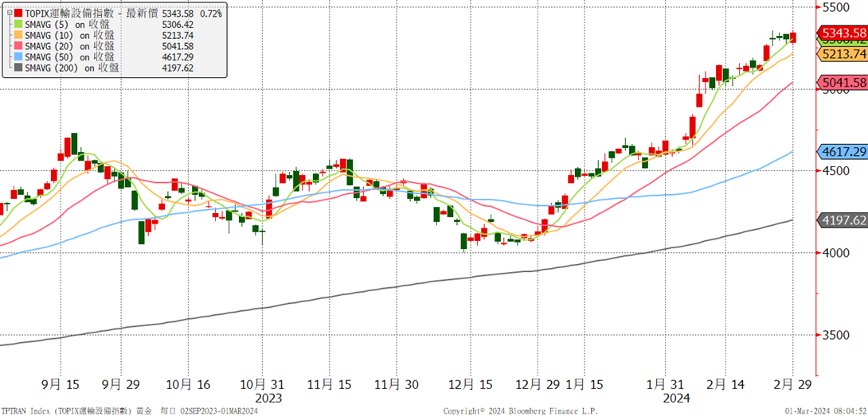The width and height of the screenshot is (868, 416).
Task: Click legend value 5041.58
Action: (177, 46)
